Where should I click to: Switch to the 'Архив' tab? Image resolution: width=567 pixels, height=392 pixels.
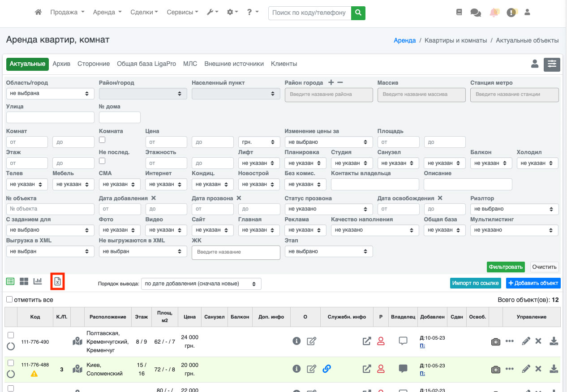61,64
